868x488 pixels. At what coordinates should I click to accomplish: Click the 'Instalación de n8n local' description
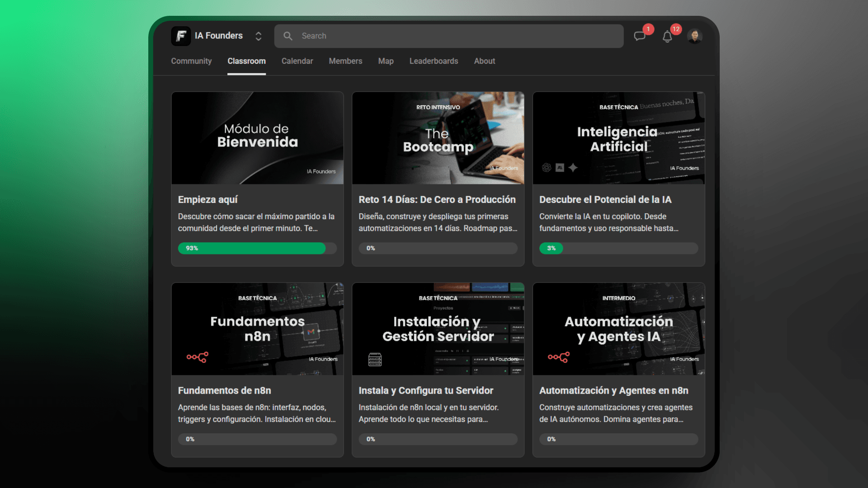(429, 413)
